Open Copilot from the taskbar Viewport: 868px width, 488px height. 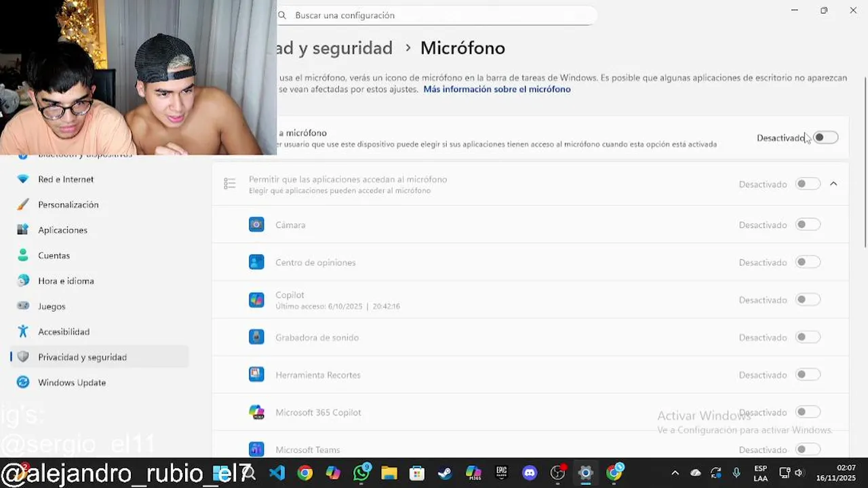click(x=333, y=472)
